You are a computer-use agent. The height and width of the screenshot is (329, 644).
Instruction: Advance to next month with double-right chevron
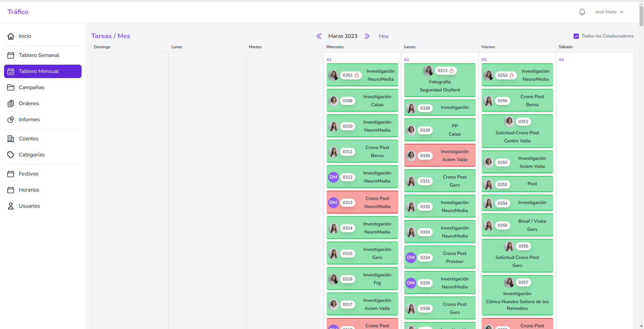[367, 36]
